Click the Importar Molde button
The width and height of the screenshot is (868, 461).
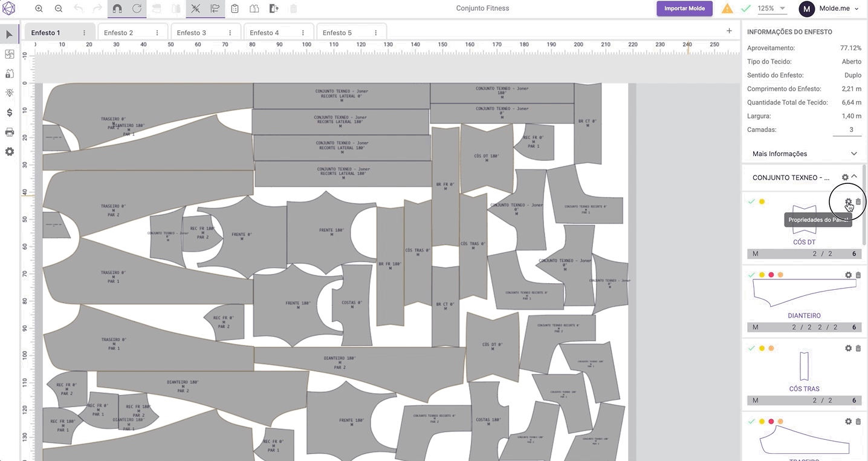point(684,8)
